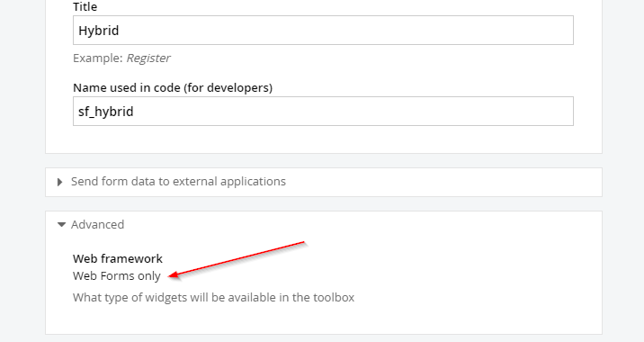Image resolution: width=644 pixels, height=342 pixels.
Task: Click the collapse triangle beside Advanced
Action: coord(61,224)
